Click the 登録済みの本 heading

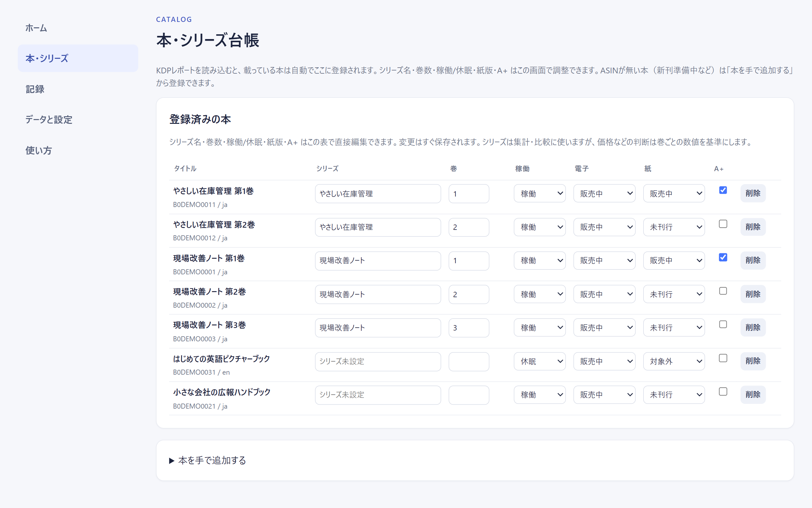[x=200, y=119]
